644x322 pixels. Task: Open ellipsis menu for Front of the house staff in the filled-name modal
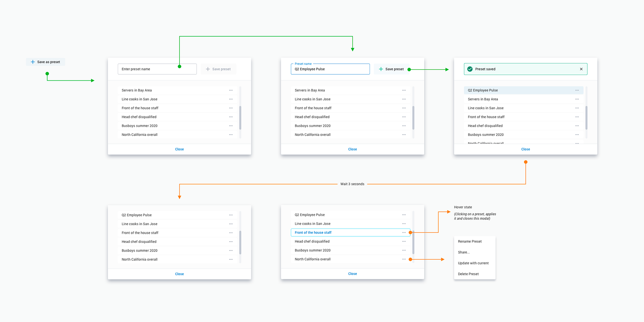(x=404, y=108)
